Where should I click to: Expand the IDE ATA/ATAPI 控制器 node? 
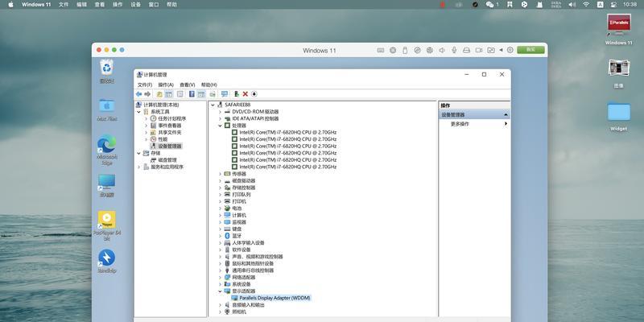220,118
